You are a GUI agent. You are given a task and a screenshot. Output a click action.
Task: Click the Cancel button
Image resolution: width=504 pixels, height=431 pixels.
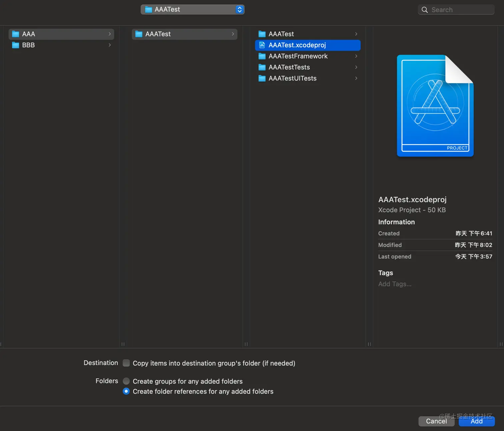click(436, 421)
